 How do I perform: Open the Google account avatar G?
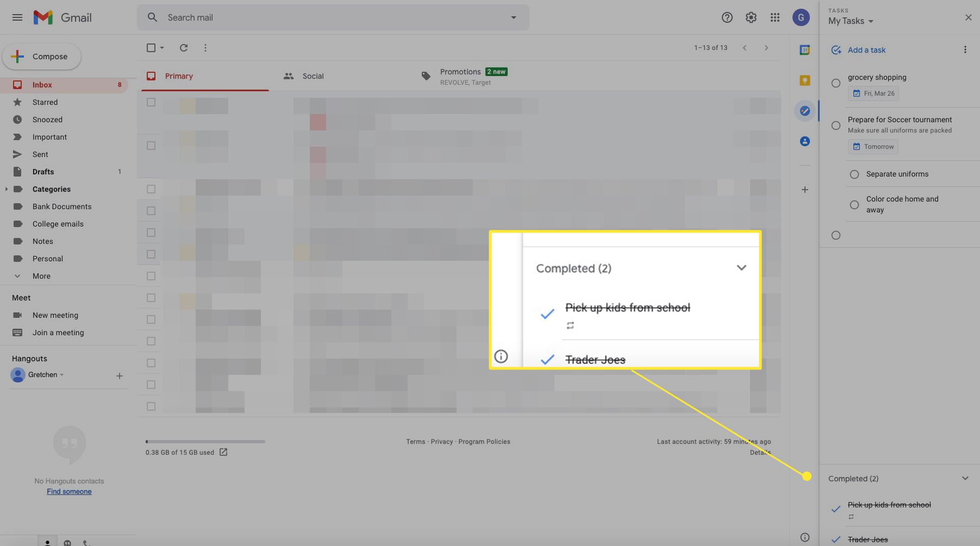click(x=801, y=17)
